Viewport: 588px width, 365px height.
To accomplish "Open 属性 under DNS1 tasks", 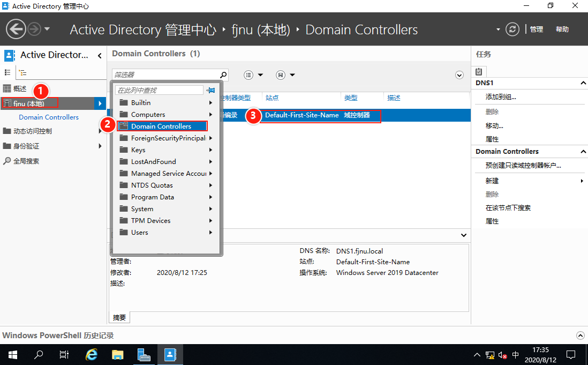I will tap(492, 139).
